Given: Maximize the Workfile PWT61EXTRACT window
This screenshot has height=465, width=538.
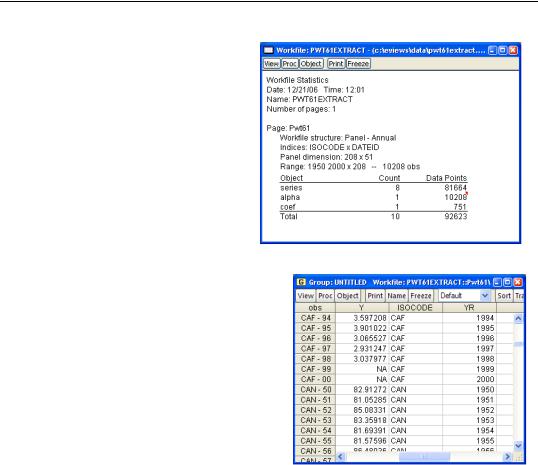Looking at the screenshot, I should pyautogui.click(x=503, y=50).
